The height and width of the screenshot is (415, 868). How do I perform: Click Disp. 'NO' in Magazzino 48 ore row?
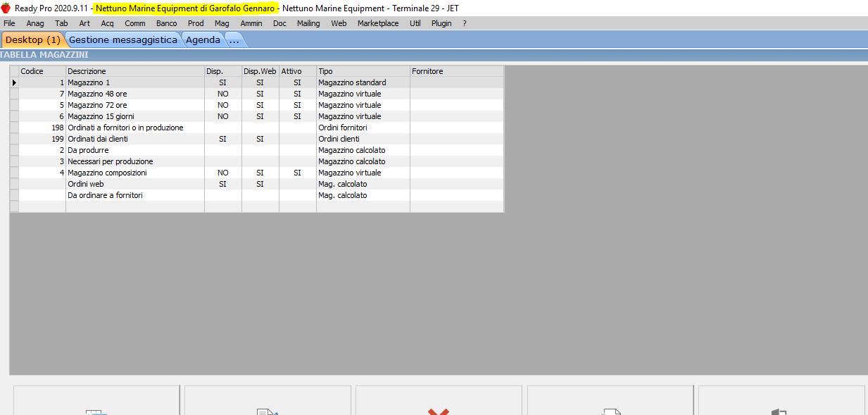tap(223, 94)
